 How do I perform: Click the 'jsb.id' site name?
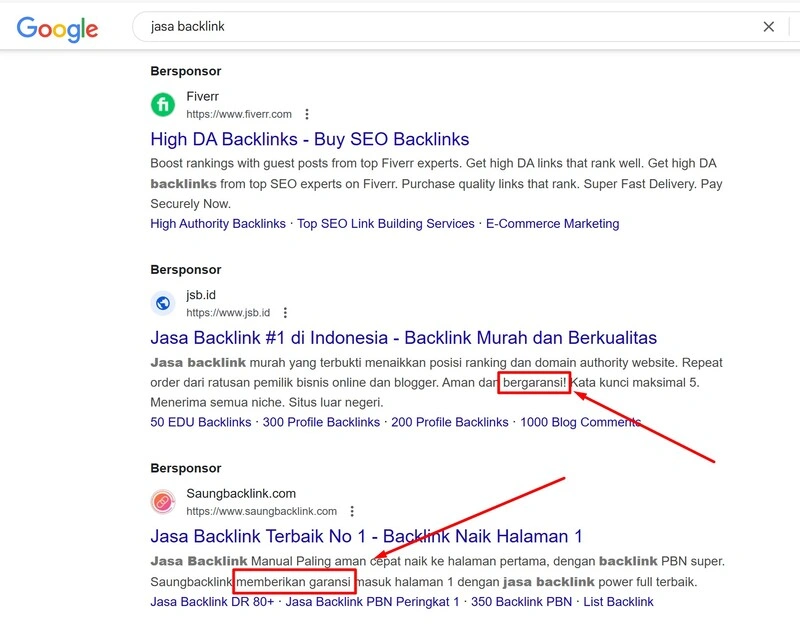click(201, 295)
